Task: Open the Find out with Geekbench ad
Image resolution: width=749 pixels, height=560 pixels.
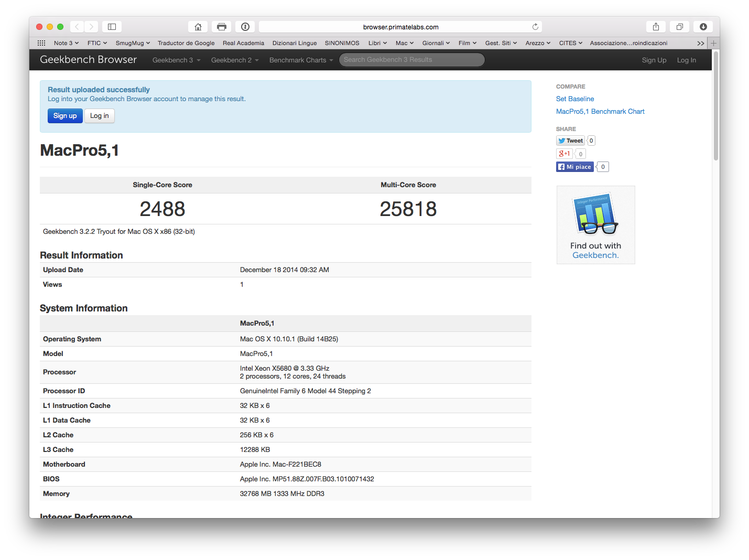Action: 595,225
